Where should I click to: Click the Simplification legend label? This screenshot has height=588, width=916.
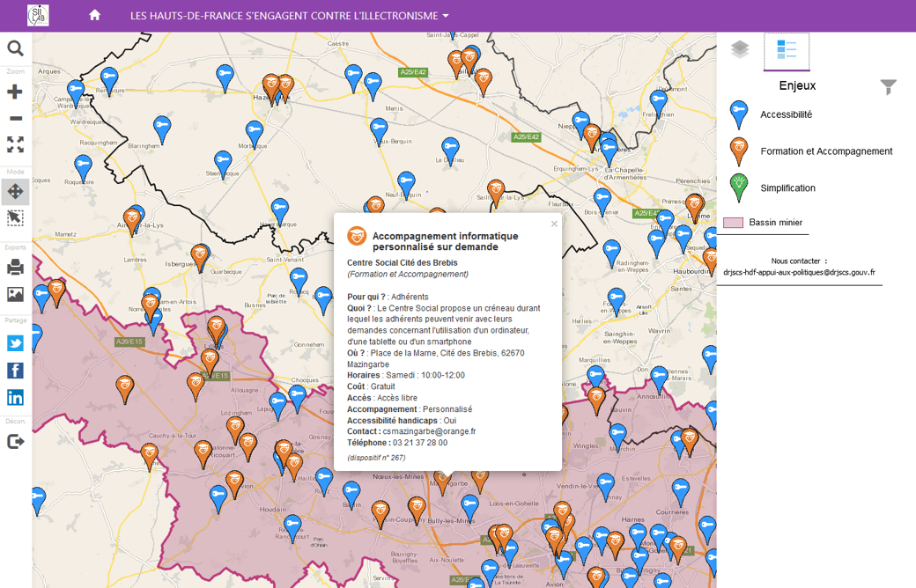point(787,188)
